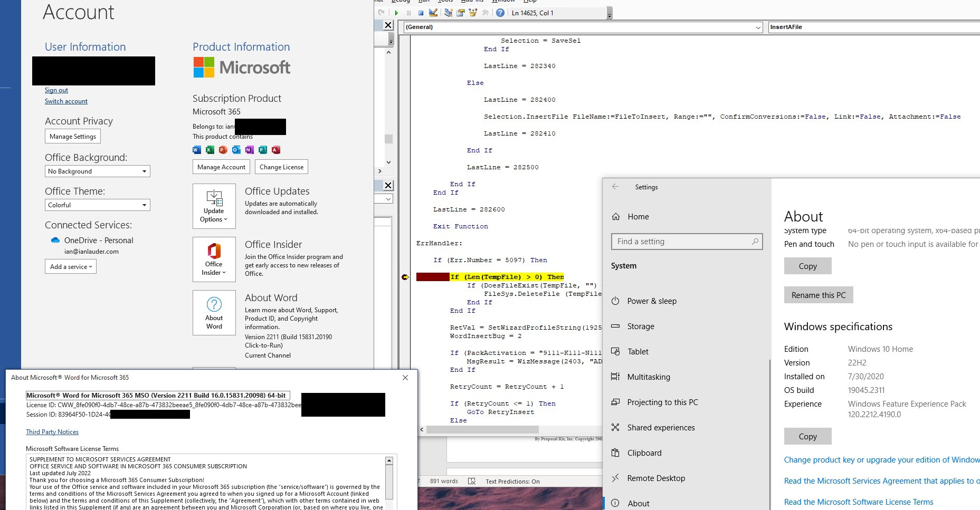Click the license terms vertical scrollbar

389,481
